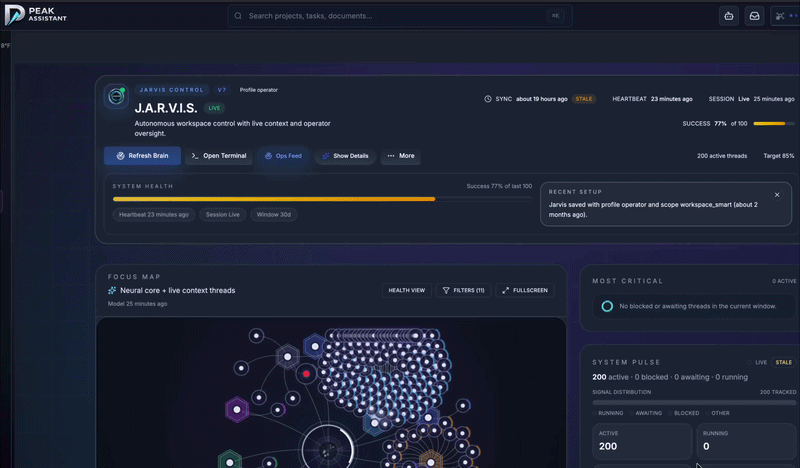Screen dimensions: 800x468
Task: Toggle the Health View mode
Action: coord(407,290)
